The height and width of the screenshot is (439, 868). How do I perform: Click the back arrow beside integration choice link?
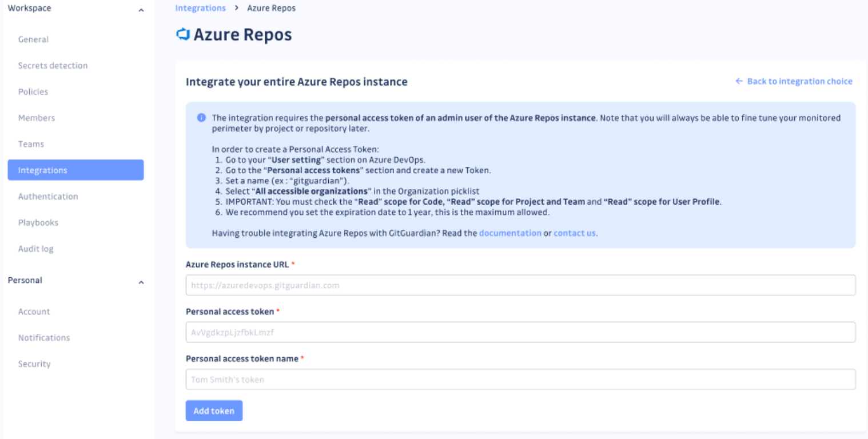[x=738, y=81]
